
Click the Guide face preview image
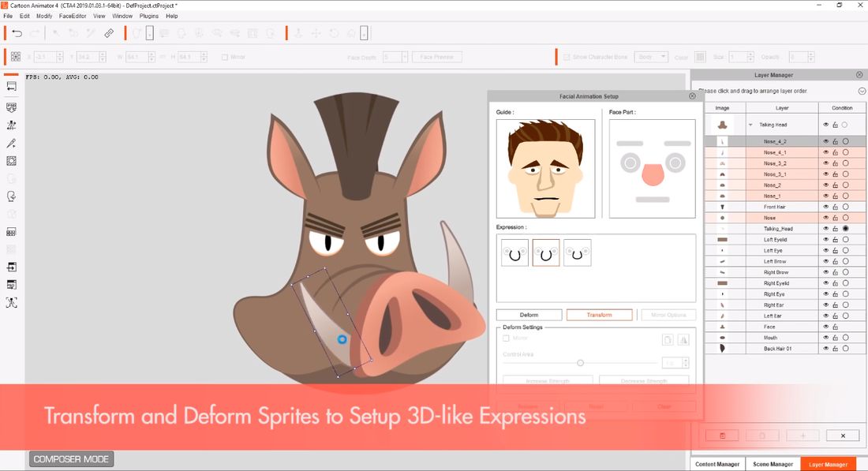(x=546, y=169)
